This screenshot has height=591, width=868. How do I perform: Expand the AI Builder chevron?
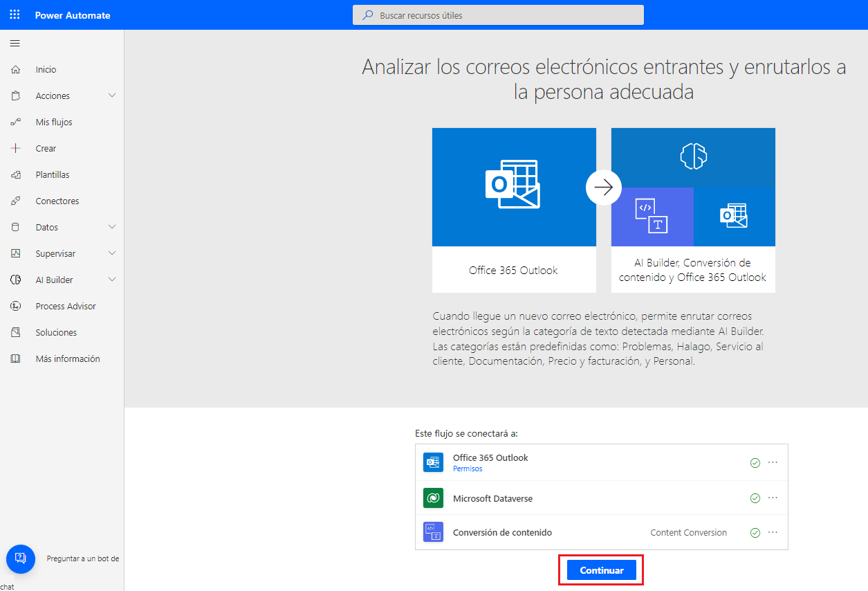112,280
